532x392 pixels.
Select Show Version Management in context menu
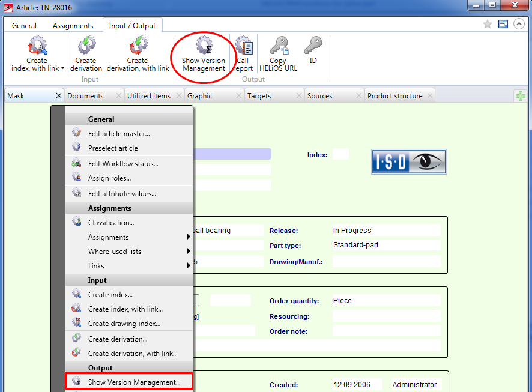(x=134, y=382)
